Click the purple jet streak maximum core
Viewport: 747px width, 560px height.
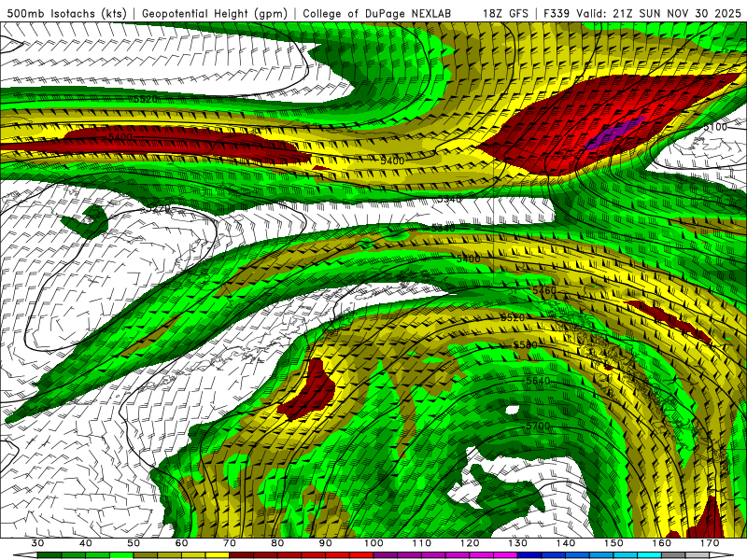click(x=614, y=133)
